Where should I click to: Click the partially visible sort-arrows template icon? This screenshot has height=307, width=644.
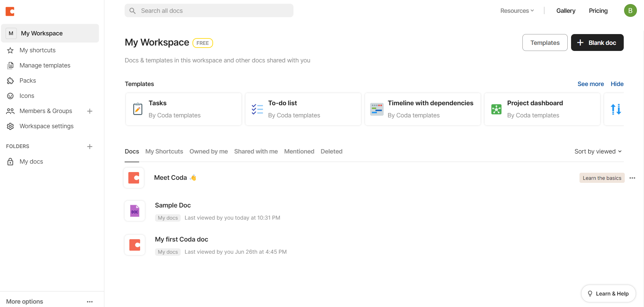pyautogui.click(x=616, y=109)
